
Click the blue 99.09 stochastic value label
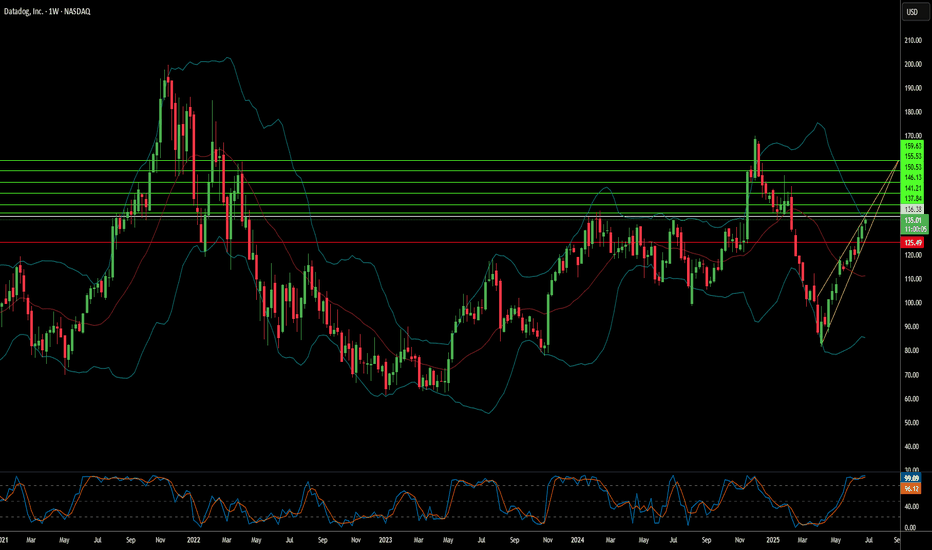click(911, 478)
